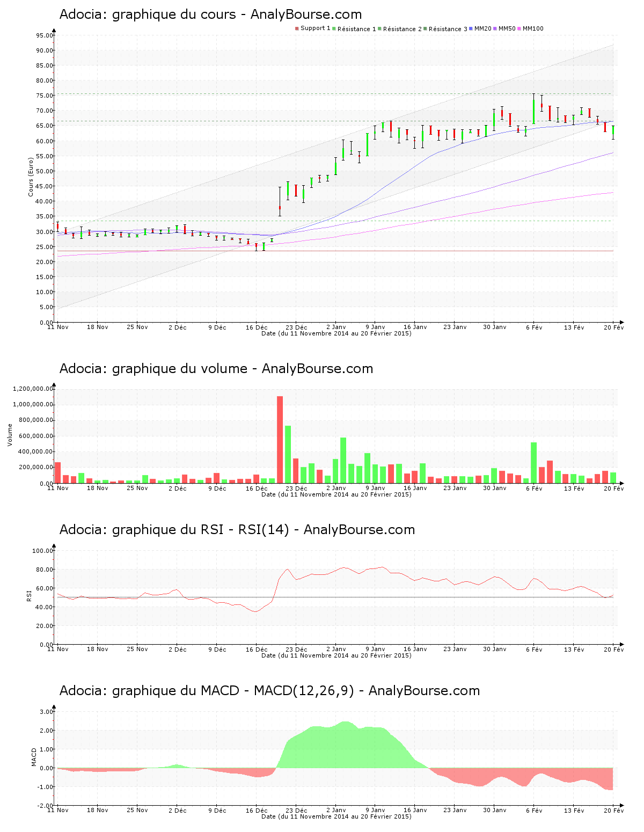Viewport: 644px width, 832px height.
Task: Click the 'MACD' vertical axis label
Action: point(34,757)
